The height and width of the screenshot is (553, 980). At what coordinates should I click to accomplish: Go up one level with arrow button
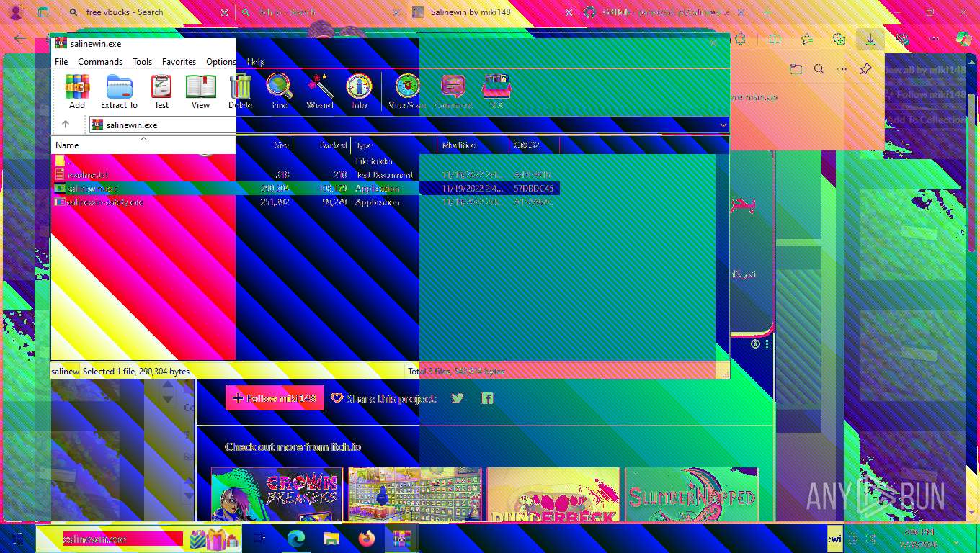[x=65, y=125]
